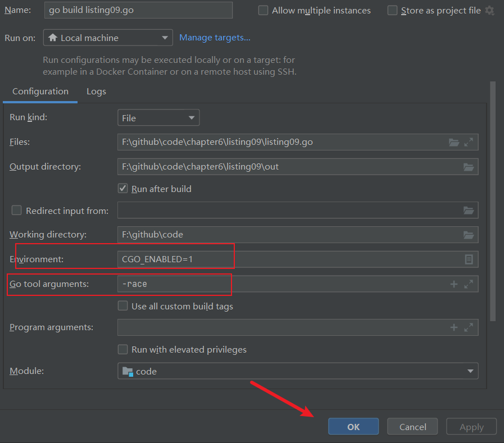Image resolution: width=504 pixels, height=443 pixels.
Task: Browse for Redirect input file
Action: click(x=469, y=211)
